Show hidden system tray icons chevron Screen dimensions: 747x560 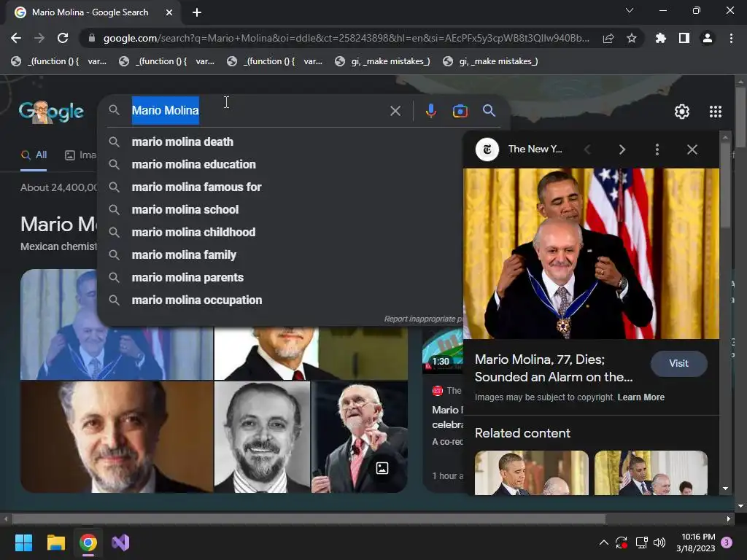603,542
